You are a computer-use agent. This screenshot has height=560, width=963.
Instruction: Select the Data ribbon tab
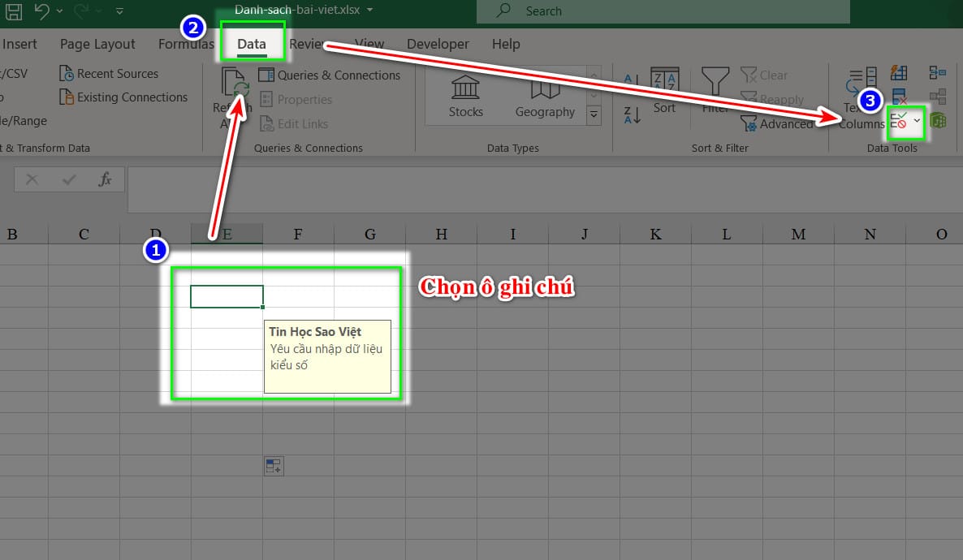point(252,44)
